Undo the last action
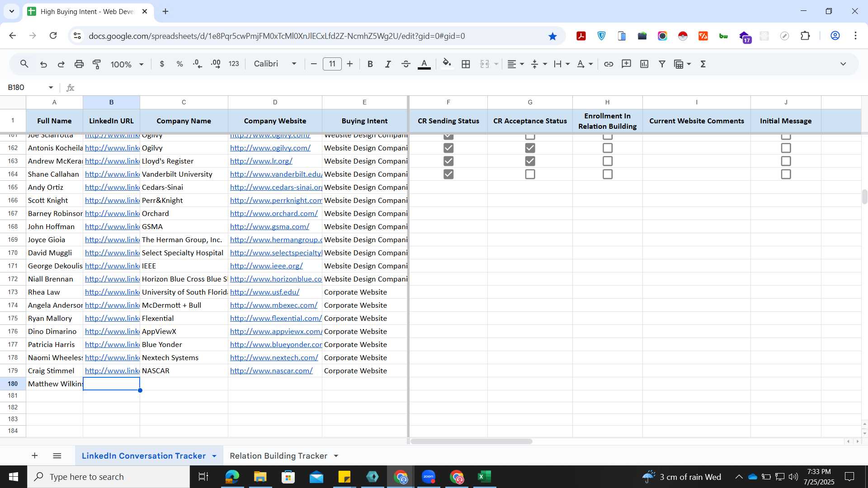Viewport: 868px width, 488px height. (43, 64)
